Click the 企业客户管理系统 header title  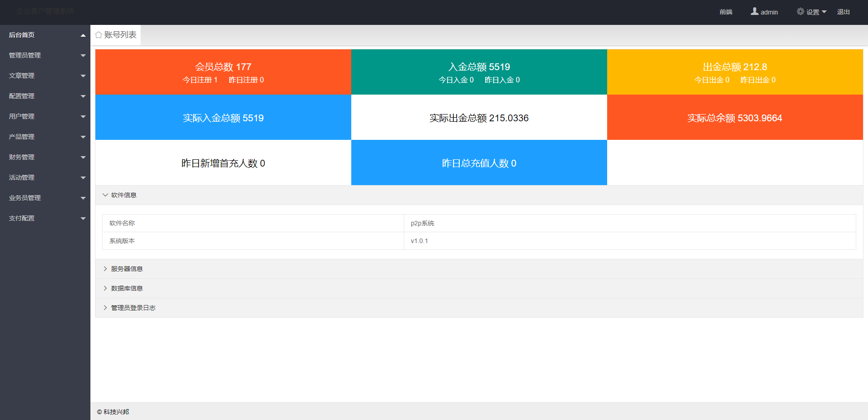[46, 11]
